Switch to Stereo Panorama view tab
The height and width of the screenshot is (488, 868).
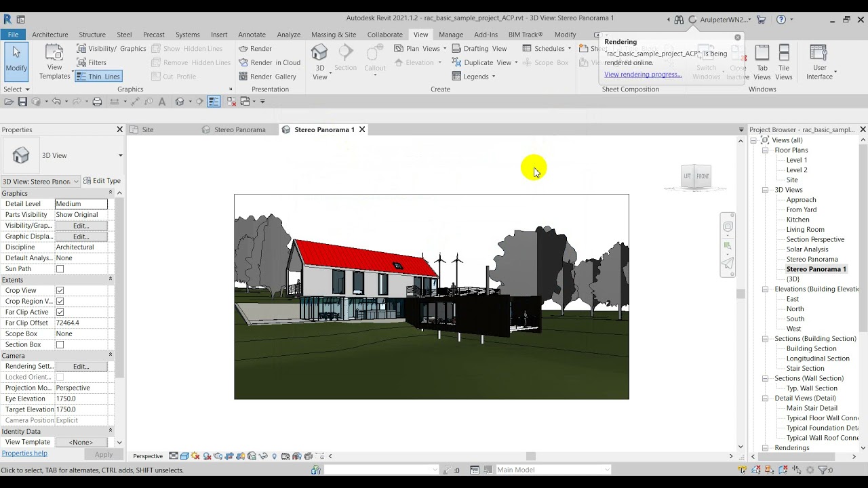[240, 129]
